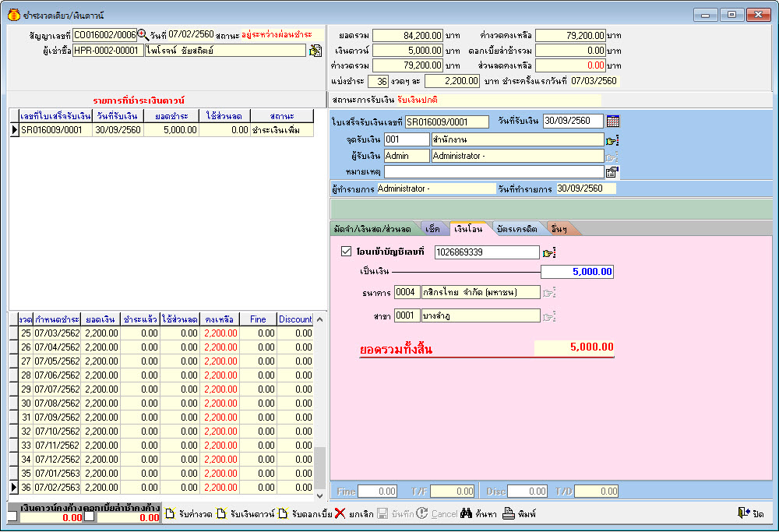This screenshot has height=532, width=779.
Task: Toggle checkbox beside ดอกเบี้ยล่าช้าคงค้าง amount
Action: [x=89, y=516]
